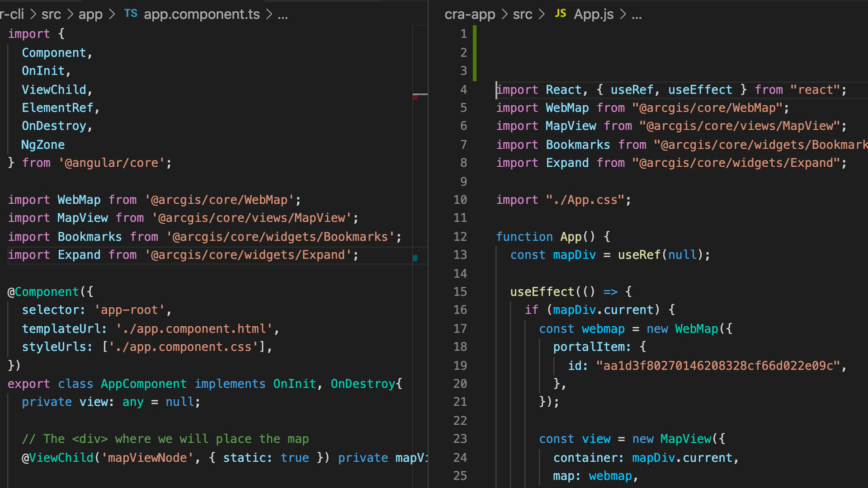Click chevron between cra-app and src
This screenshot has height=488, width=868.
tap(504, 14)
